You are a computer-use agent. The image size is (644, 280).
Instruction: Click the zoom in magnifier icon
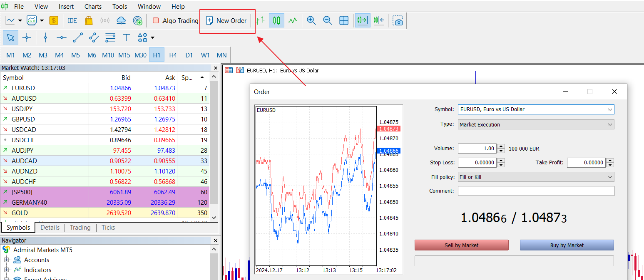click(311, 20)
